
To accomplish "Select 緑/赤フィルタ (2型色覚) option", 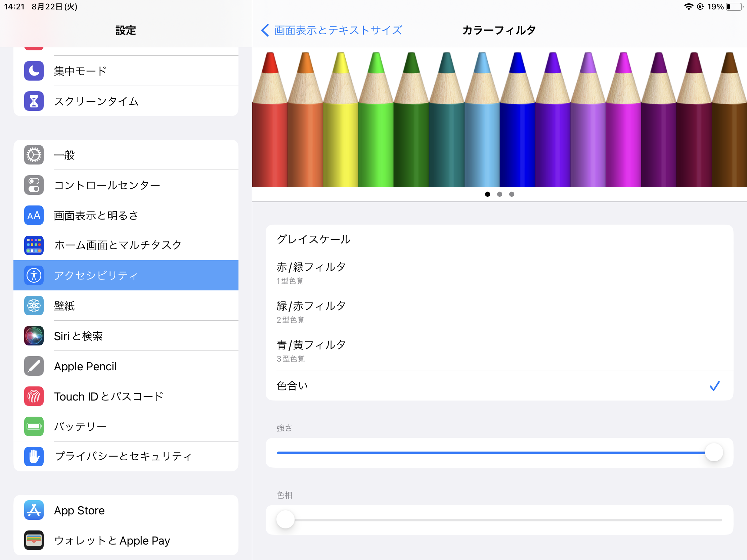I will point(499,312).
